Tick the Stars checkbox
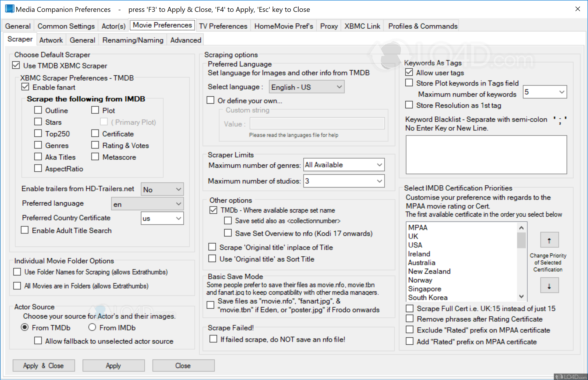This screenshot has width=588, height=380. pos(38,122)
